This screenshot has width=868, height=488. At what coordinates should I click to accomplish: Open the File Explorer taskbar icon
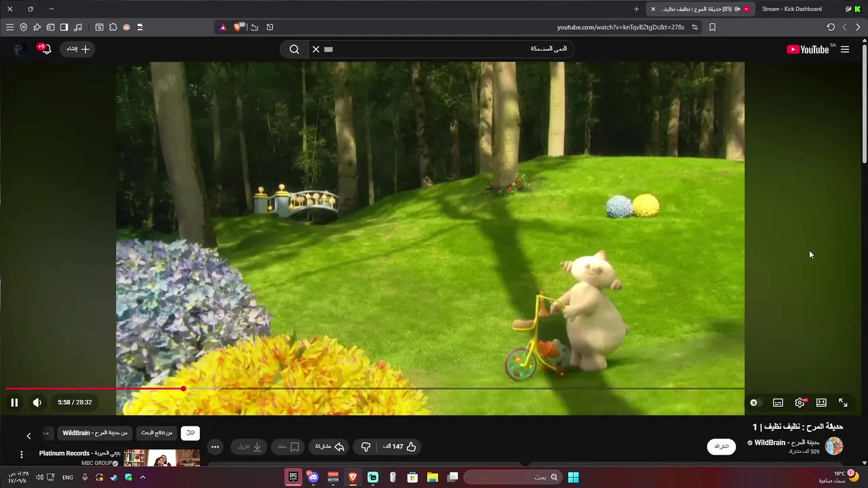click(x=432, y=477)
